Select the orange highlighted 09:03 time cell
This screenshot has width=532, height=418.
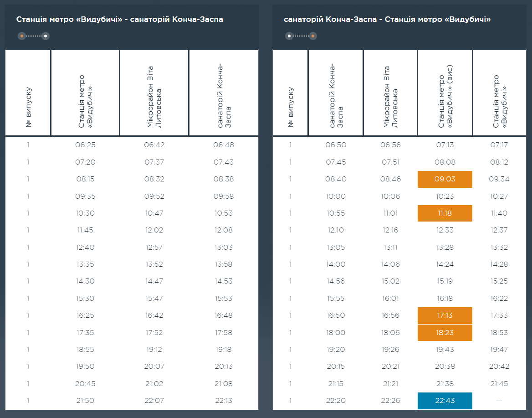445,179
